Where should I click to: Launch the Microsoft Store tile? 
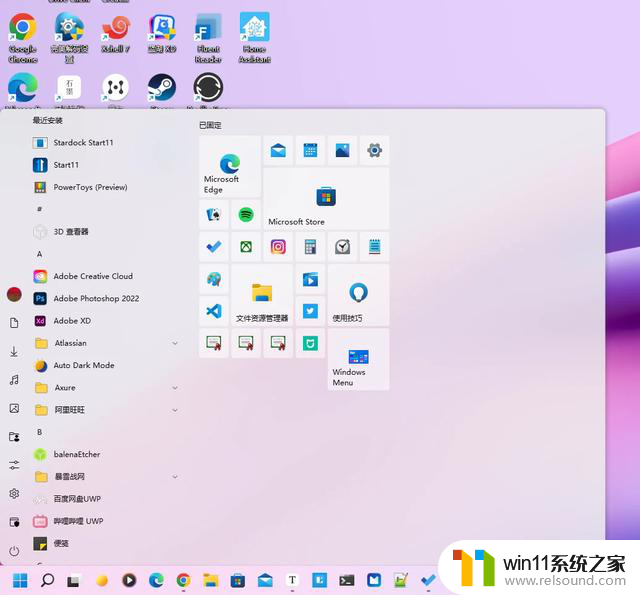pyautogui.click(x=326, y=199)
